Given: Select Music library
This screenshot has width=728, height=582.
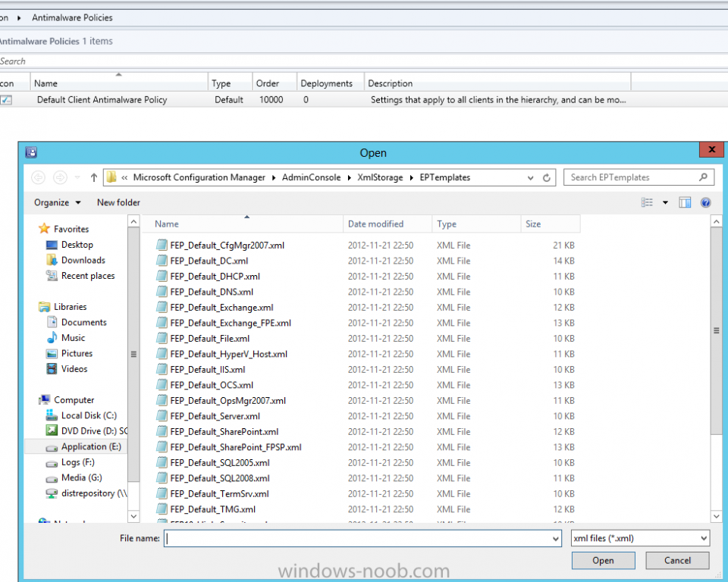Looking at the screenshot, I should 66,337.
